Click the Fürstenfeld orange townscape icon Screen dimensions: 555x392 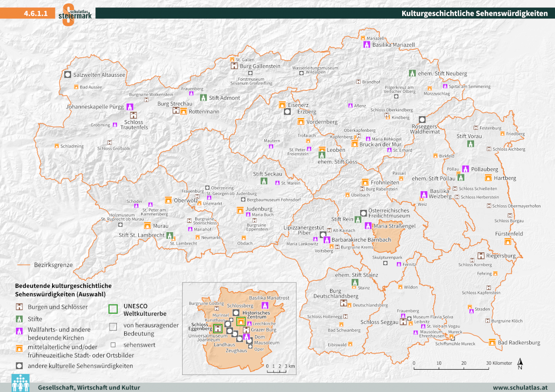point(508,242)
